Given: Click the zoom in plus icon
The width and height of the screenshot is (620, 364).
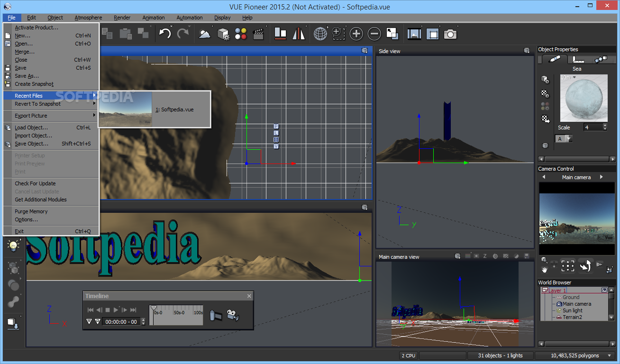Looking at the screenshot, I should point(356,34).
